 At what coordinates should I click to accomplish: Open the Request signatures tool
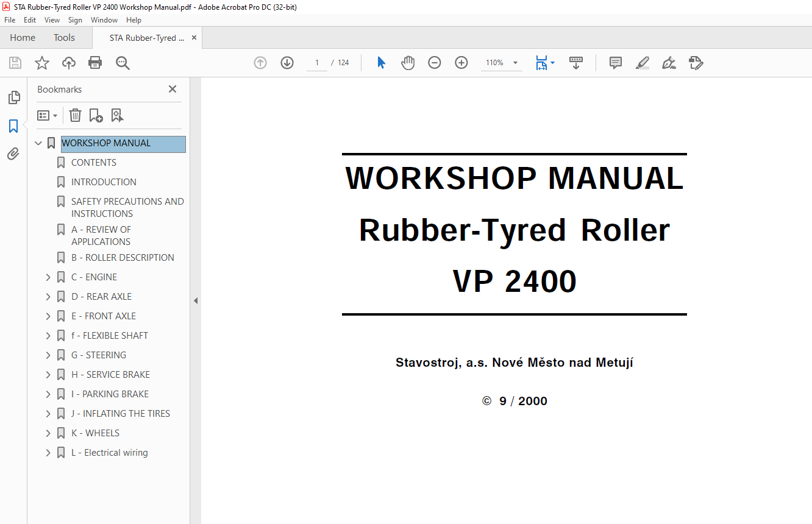tap(696, 63)
